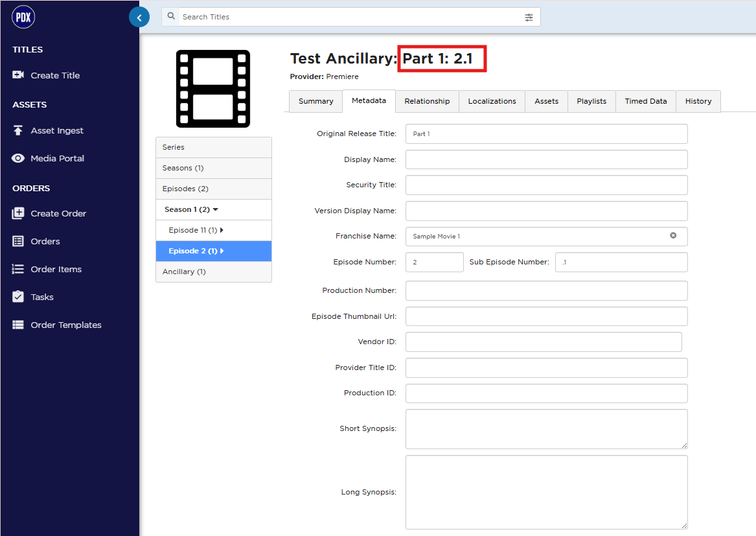Click the Franchise Name field
The height and width of the screenshot is (536, 756).
[546, 237]
